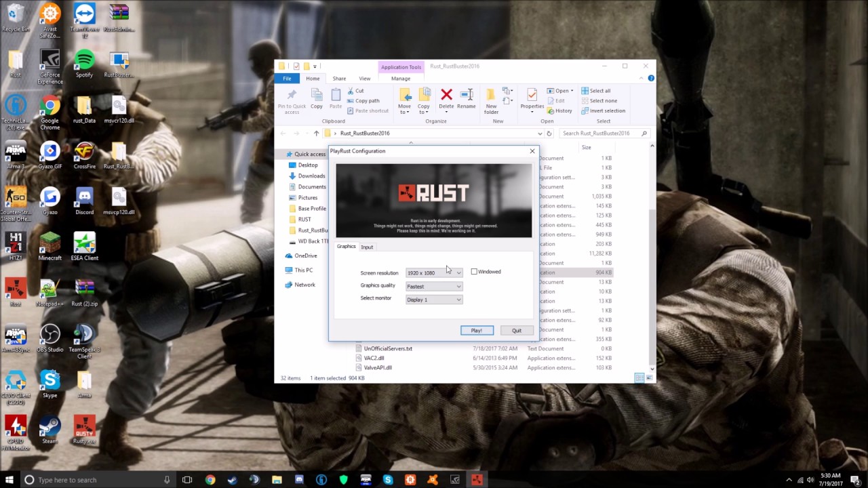Viewport: 868px width, 488px height.
Task: Open the File menu in File Explorer
Action: point(287,79)
